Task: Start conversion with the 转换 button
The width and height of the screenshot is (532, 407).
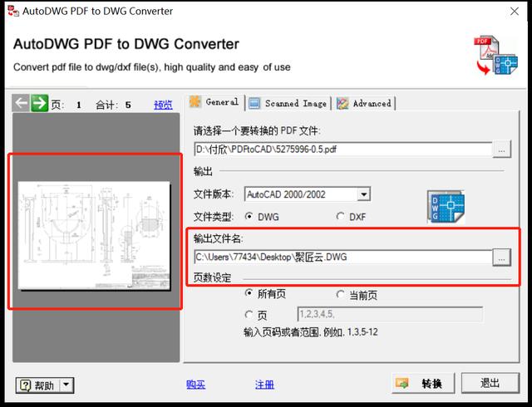Action: 423,384
